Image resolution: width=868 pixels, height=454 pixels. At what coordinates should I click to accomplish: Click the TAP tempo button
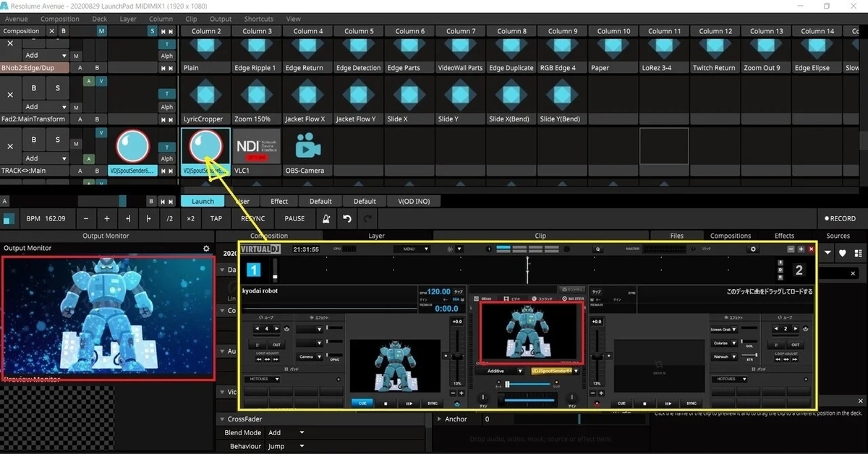(x=216, y=218)
